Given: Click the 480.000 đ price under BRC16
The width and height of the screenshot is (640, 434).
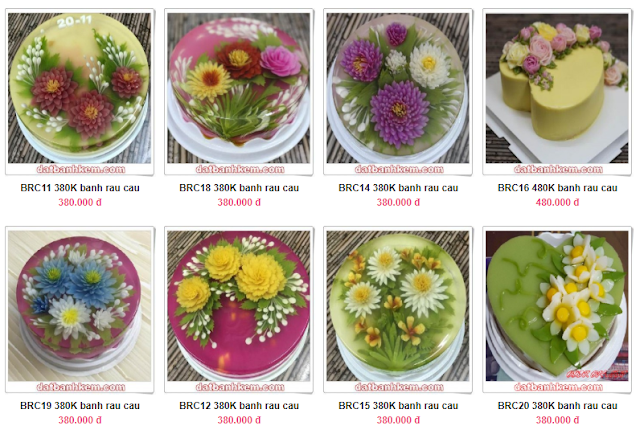Looking at the screenshot, I should pos(557,202).
